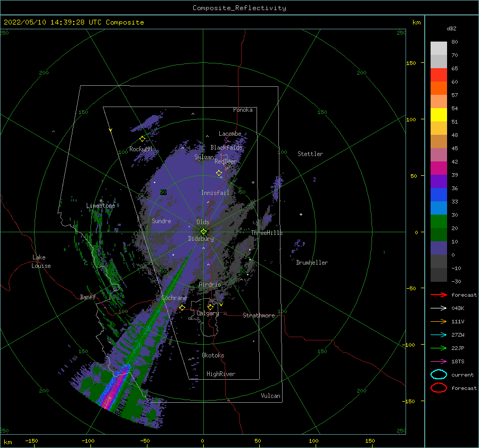Click the Sylvan label
The image size is (479, 448).
coord(204,157)
